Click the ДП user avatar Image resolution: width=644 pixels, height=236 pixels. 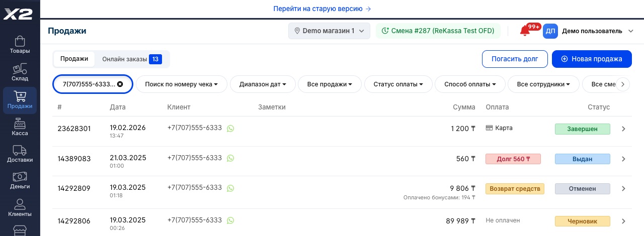550,31
